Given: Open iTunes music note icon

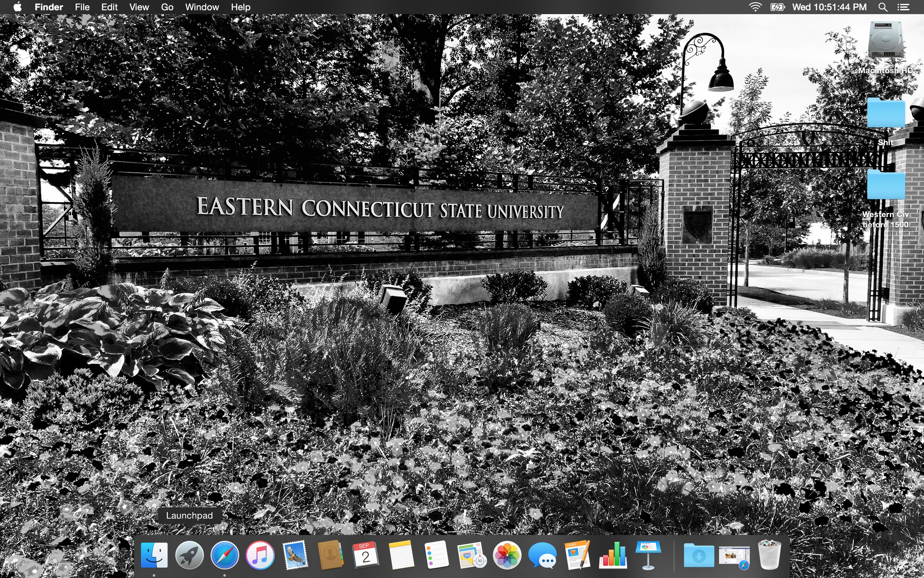Looking at the screenshot, I should [260, 555].
